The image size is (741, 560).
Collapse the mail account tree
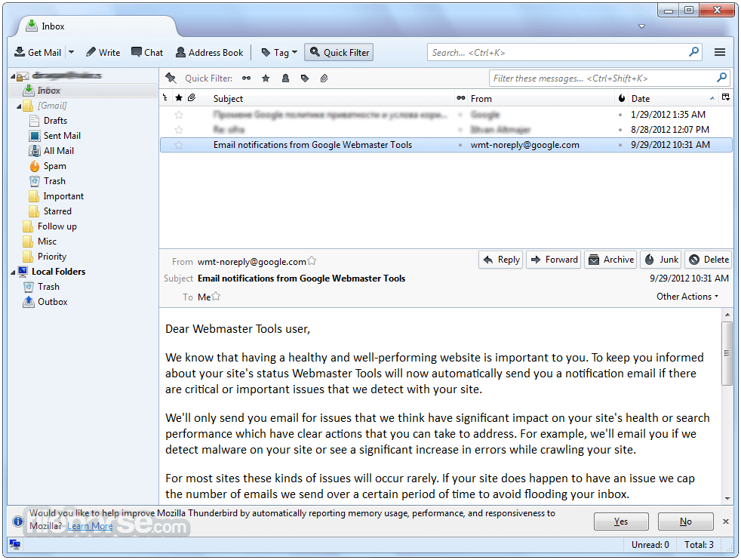tap(13, 76)
